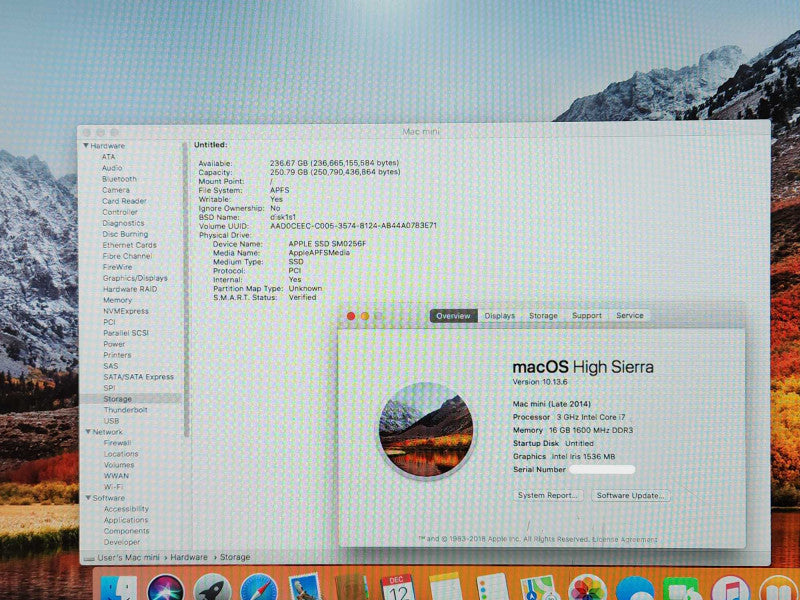This screenshot has width=800, height=600.
Task: Click User's Mac mini in path bar
Action: point(128,558)
